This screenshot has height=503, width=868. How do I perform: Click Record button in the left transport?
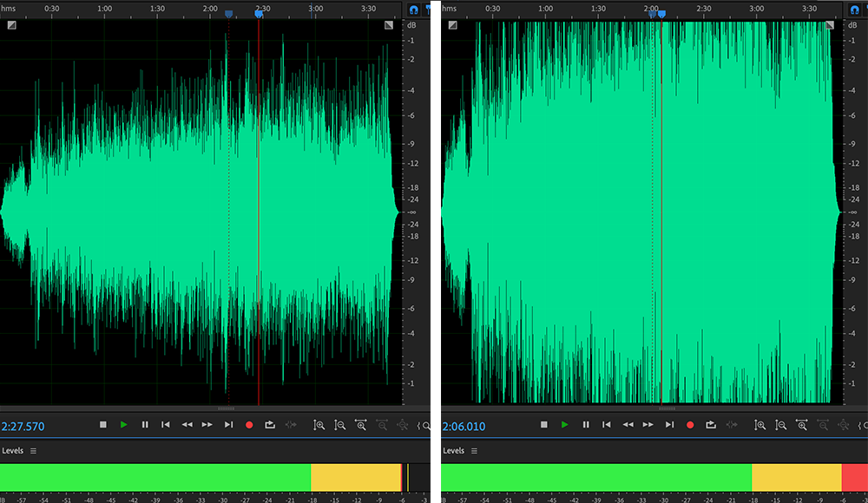[249, 425]
